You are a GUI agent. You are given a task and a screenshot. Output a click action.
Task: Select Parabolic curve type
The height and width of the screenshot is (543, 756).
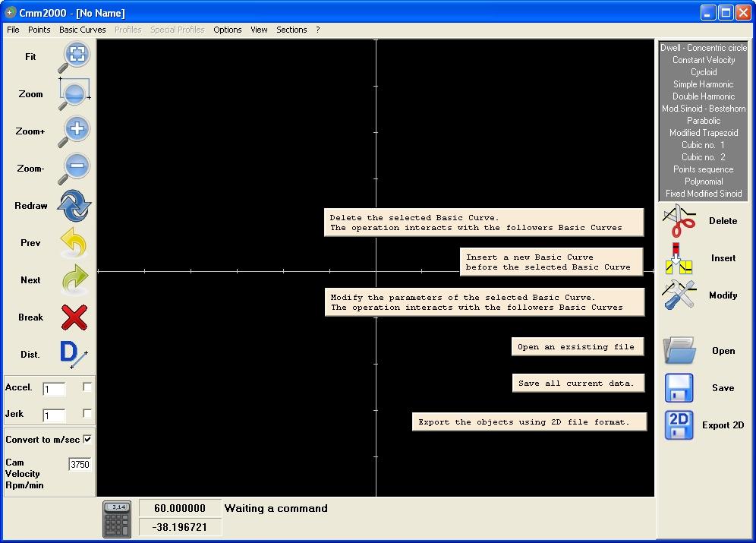click(x=704, y=121)
